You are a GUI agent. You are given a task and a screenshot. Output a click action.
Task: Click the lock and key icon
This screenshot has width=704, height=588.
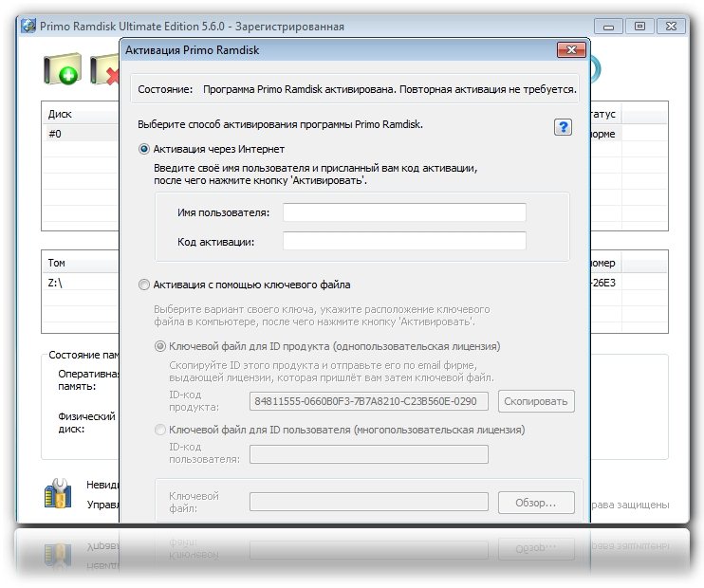58,494
